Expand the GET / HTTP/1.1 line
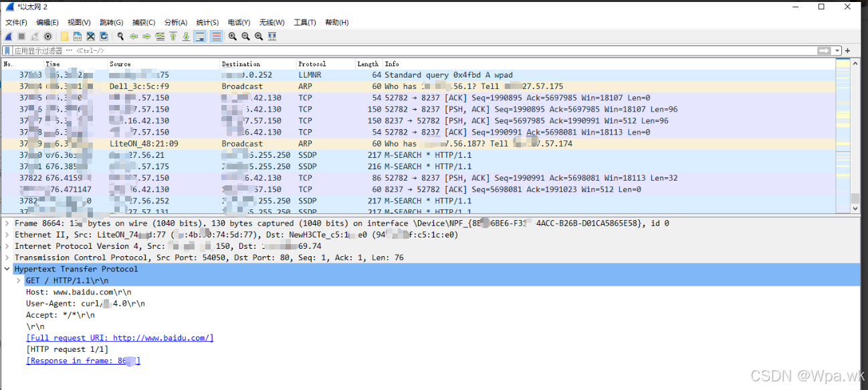The height and width of the screenshot is (390, 868). point(19,280)
